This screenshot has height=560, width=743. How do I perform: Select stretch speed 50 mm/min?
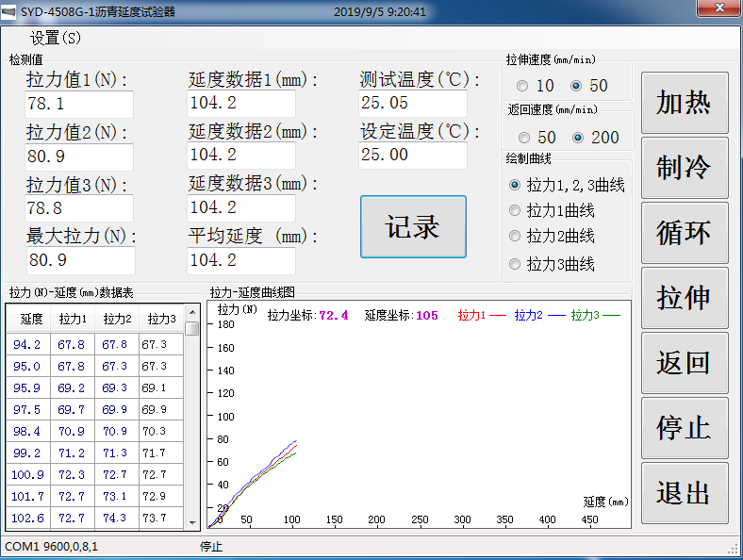576,86
